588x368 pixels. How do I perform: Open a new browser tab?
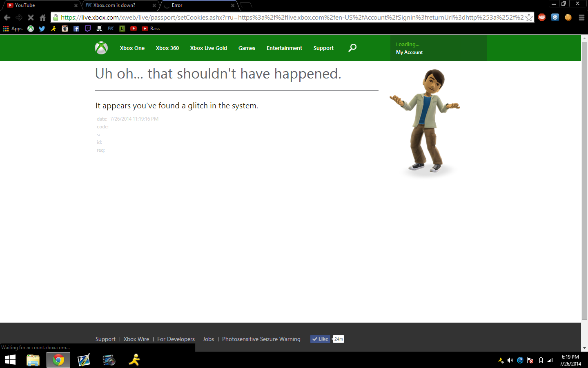click(x=246, y=5)
